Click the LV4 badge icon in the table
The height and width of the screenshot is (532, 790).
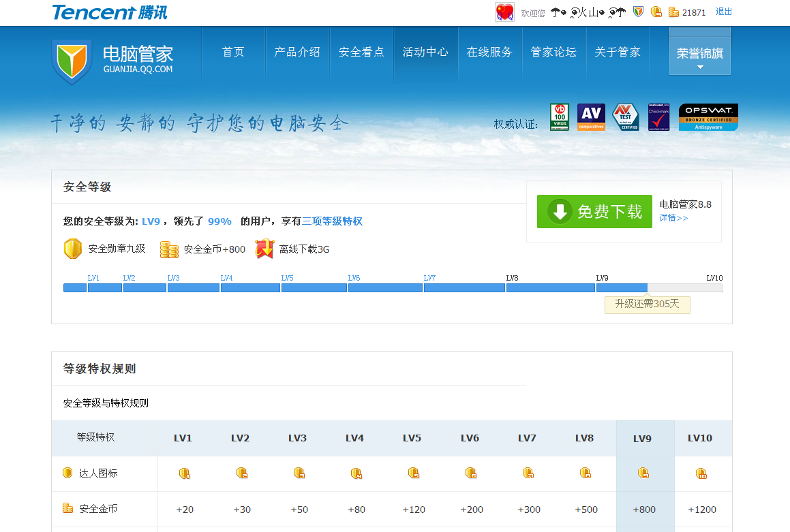tap(356, 473)
